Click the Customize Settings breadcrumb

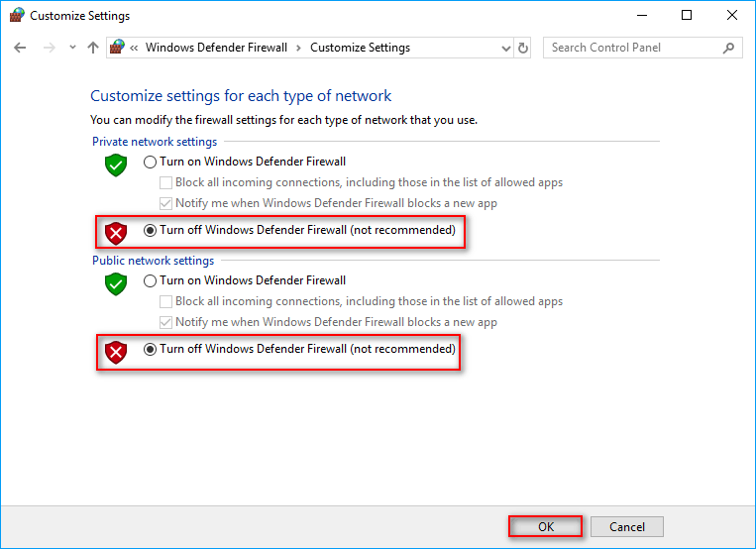point(360,48)
